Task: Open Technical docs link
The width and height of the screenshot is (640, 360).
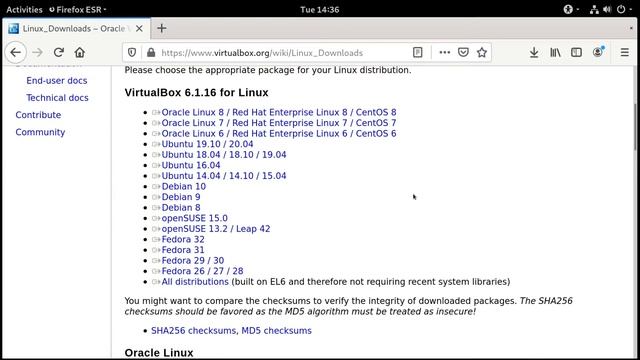Action: pyautogui.click(x=57, y=98)
